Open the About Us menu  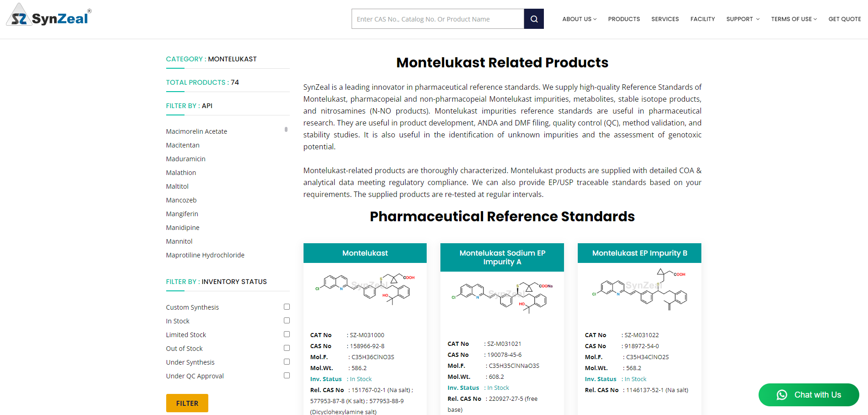(x=579, y=19)
